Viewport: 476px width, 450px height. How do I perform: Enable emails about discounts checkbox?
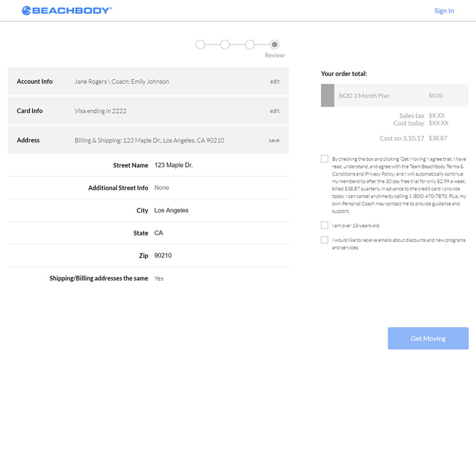pyautogui.click(x=325, y=240)
